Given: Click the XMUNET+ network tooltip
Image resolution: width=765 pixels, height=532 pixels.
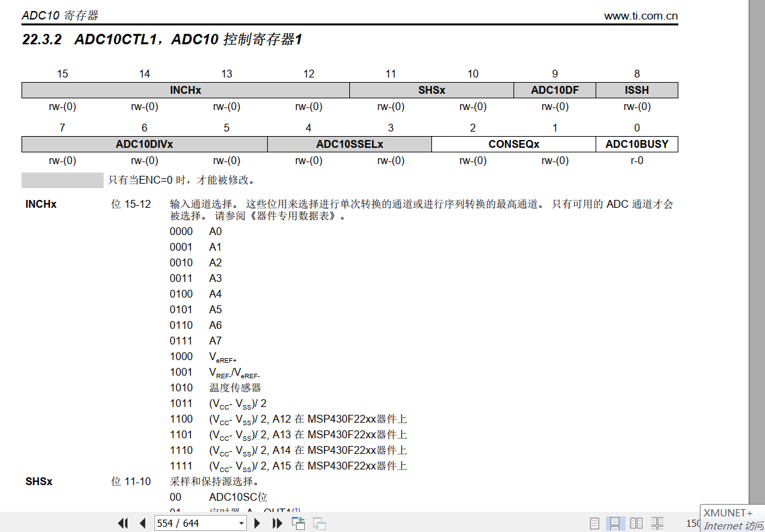Looking at the screenshot, I should point(733,518).
